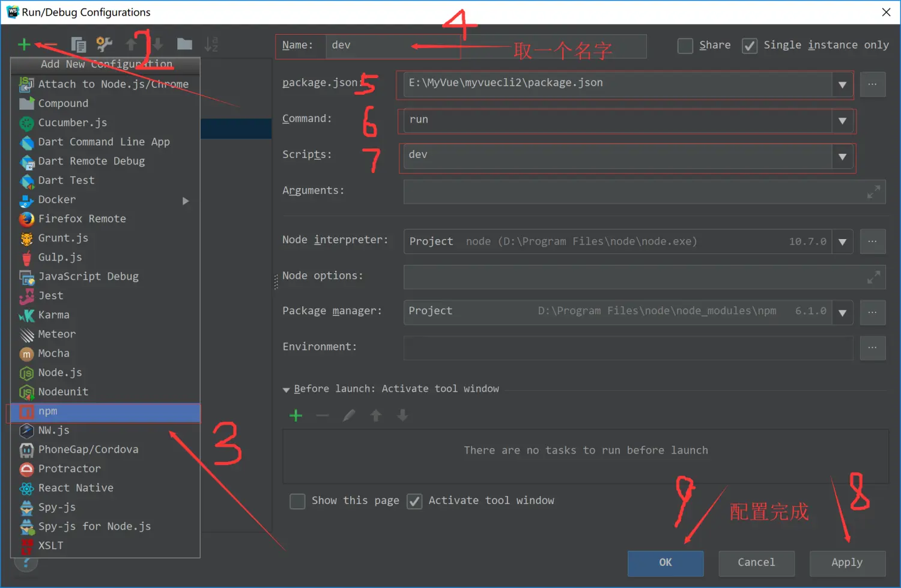Click the Mocha icon in list

(26, 354)
